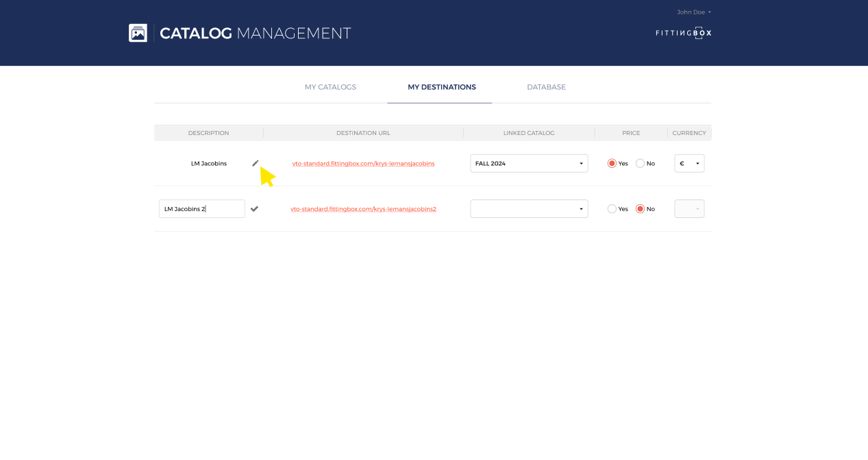Open the krys-lemansjacobins destination URL
The height and width of the screenshot is (460, 868).
pyautogui.click(x=363, y=164)
